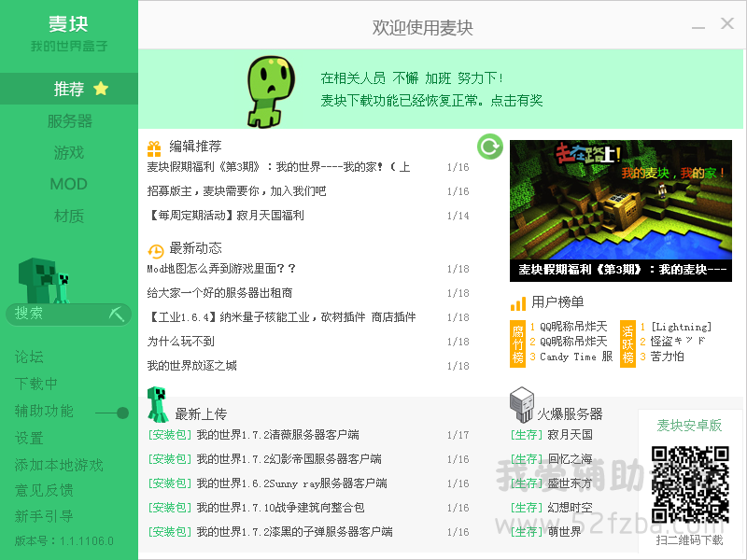Click the star icon next to 推荐
The height and width of the screenshot is (560, 747).
[x=101, y=89]
